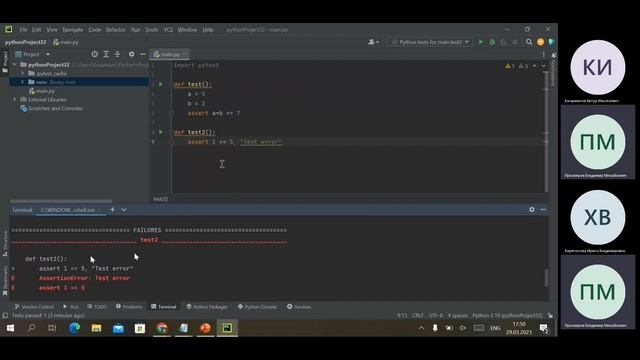The width and height of the screenshot is (640, 360).
Task: Hide the Project panel
Action: point(143,54)
